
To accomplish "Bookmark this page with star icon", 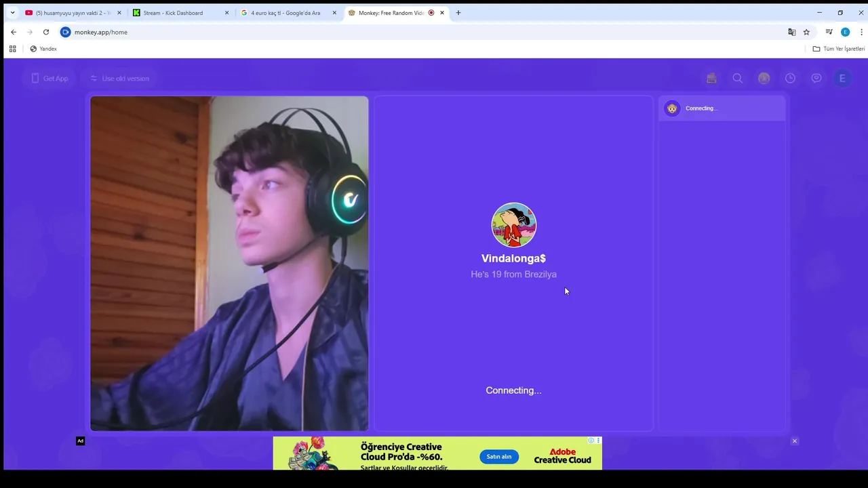I will (806, 32).
